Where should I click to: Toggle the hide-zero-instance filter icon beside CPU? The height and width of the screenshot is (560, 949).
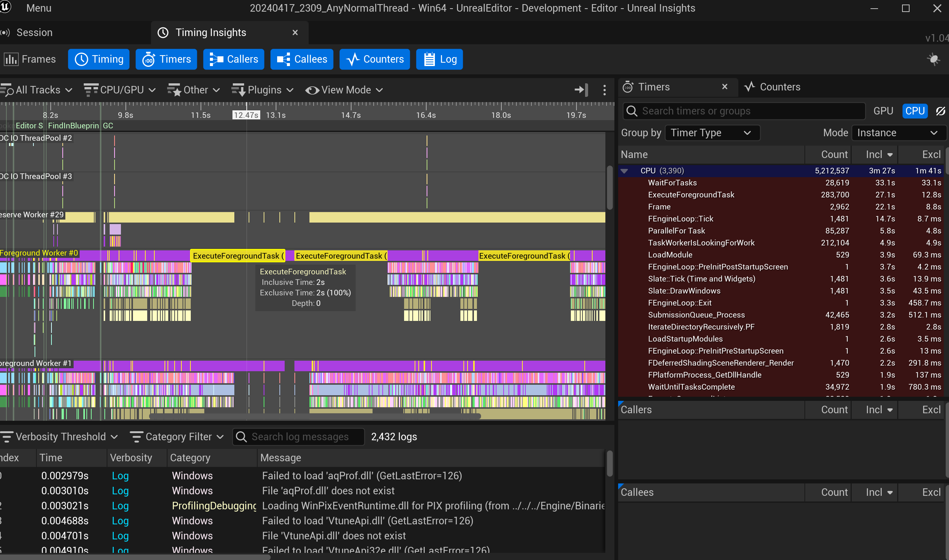(940, 111)
